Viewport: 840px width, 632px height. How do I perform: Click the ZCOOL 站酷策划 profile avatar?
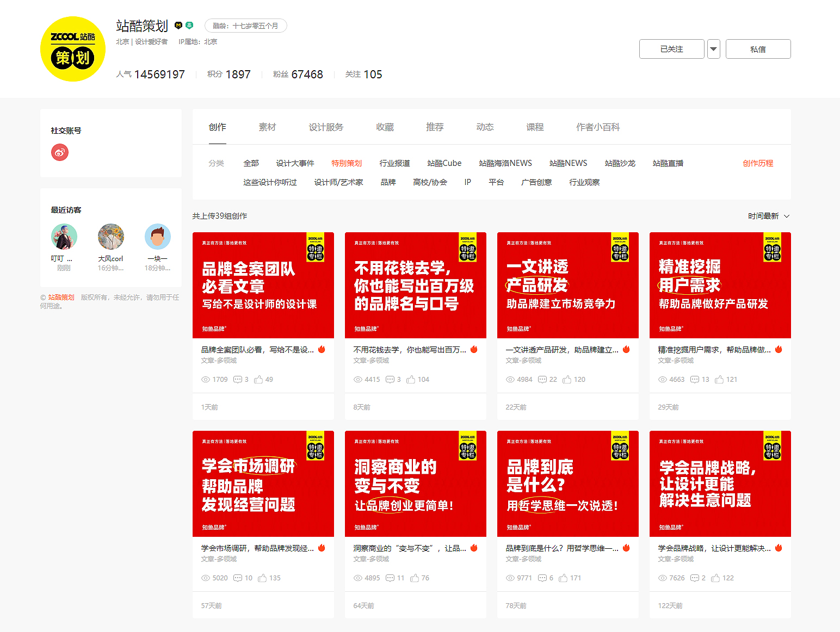click(x=73, y=49)
